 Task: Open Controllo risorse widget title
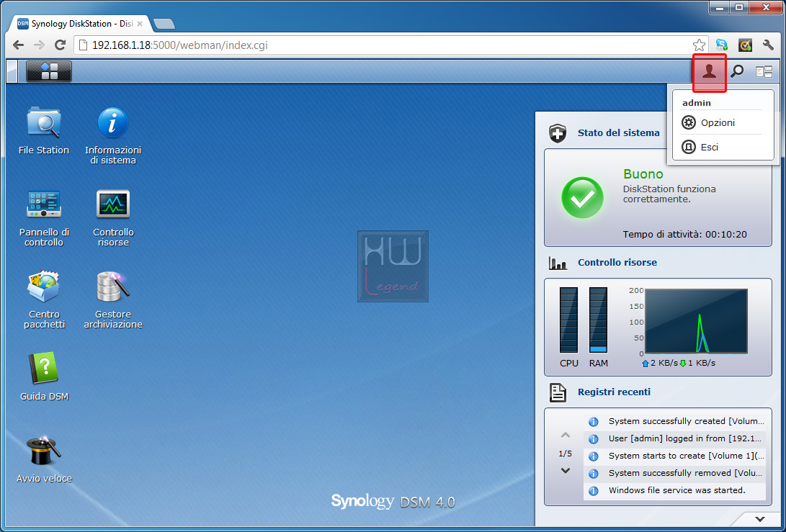[x=617, y=262]
